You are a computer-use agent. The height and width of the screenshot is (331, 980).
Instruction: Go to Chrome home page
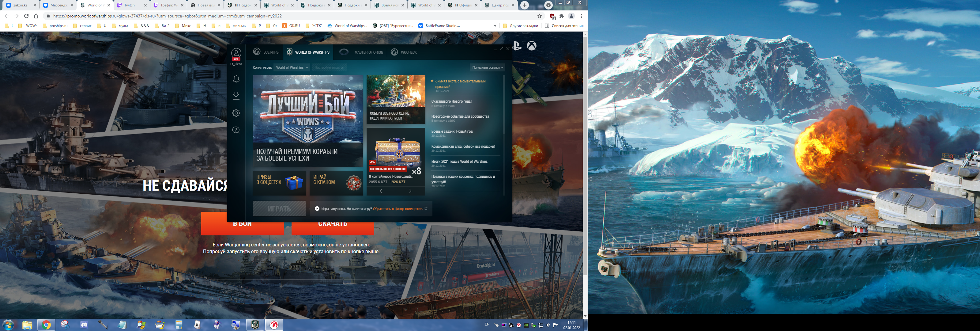36,16
